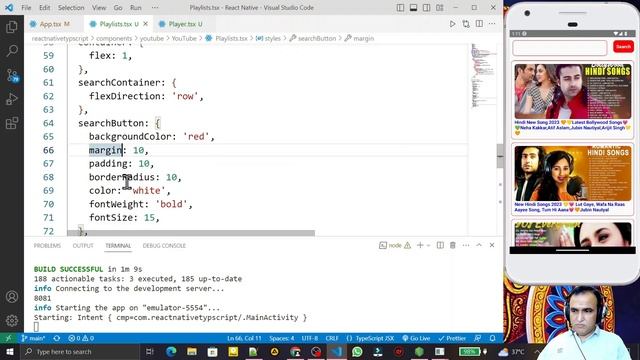The height and width of the screenshot is (360, 640).
Task: Switch to the OUTPUT panel tab
Action: point(83,246)
